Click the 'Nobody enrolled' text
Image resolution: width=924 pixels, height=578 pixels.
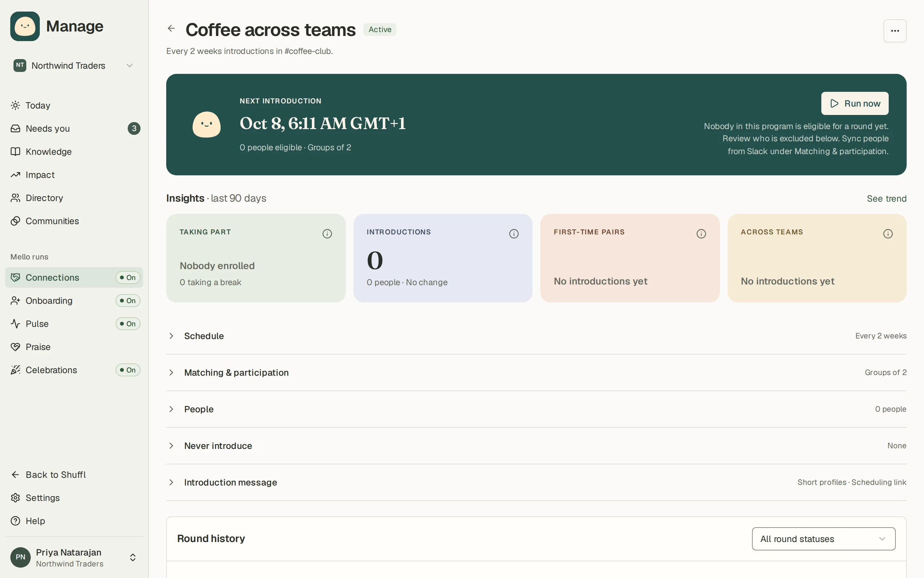[x=217, y=266]
